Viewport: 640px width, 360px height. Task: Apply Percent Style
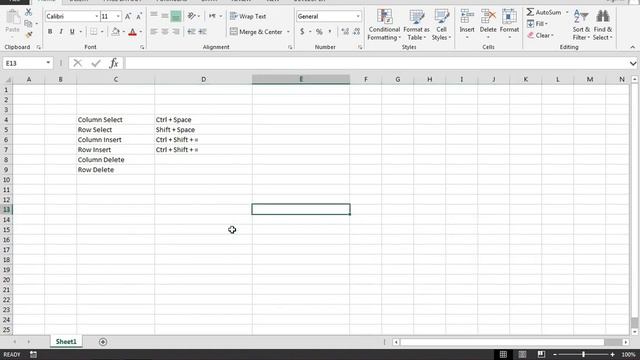pyautogui.click(x=319, y=31)
